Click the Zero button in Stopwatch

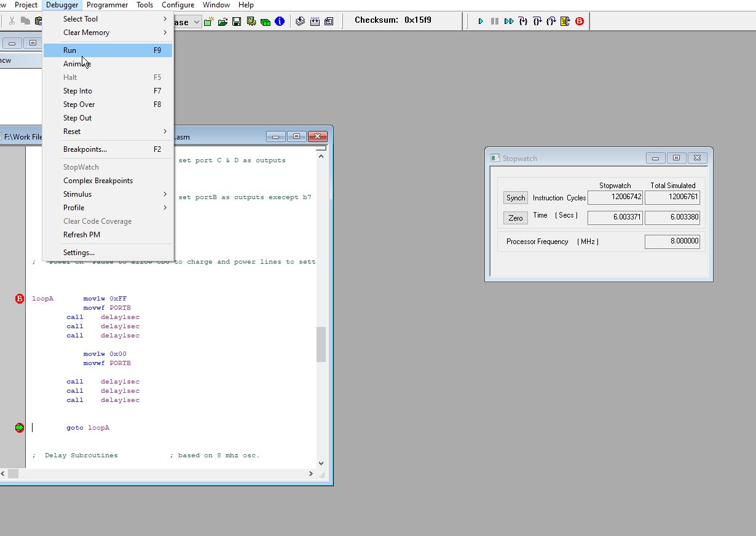tap(516, 218)
